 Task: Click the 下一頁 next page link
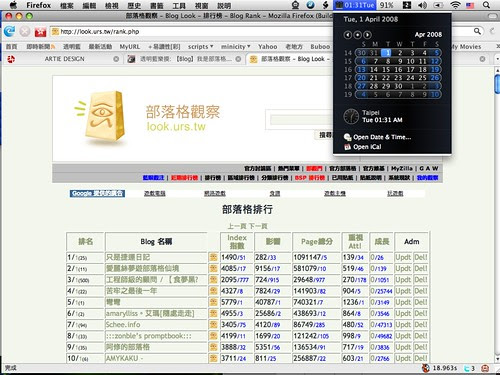click(x=258, y=226)
